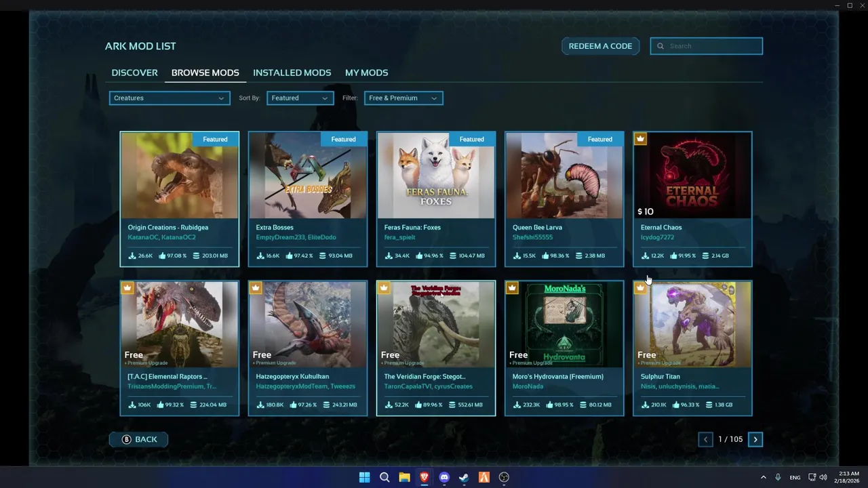This screenshot has height=488, width=868.
Task: Open taskbar search
Action: click(384, 477)
